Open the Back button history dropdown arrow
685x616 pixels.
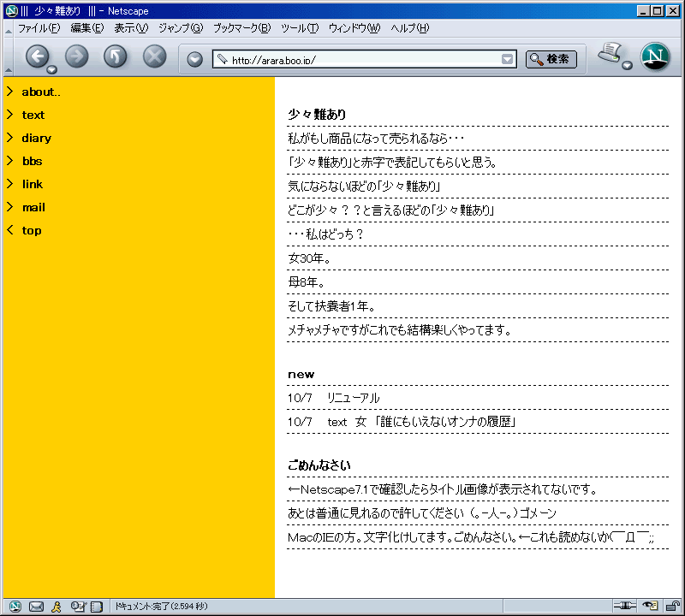52,69
